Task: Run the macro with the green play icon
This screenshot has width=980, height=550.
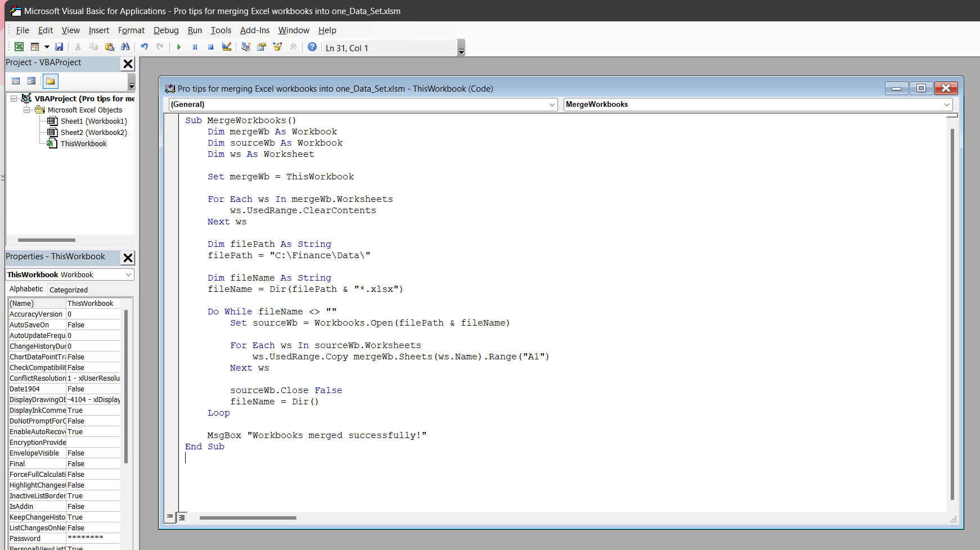Action: pos(179,47)
